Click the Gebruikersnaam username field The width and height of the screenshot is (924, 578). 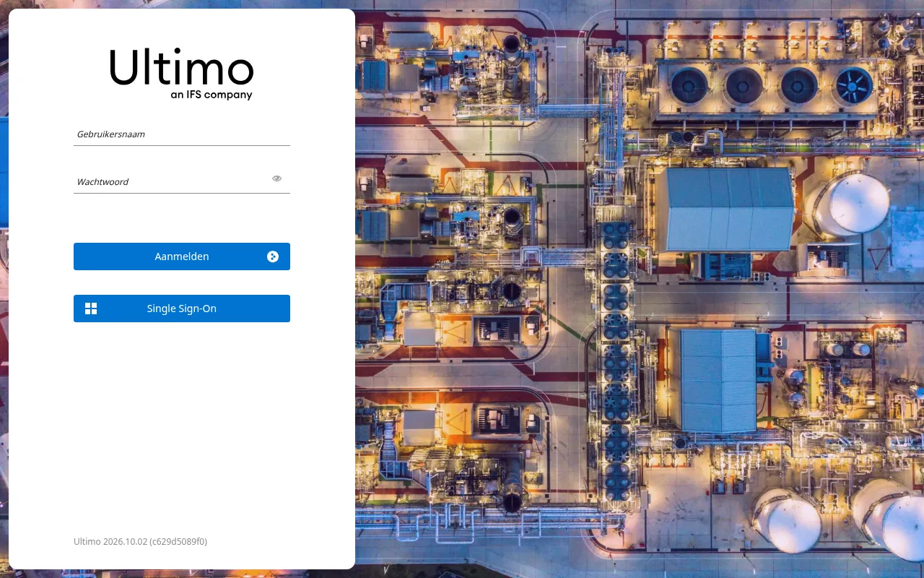coord(182,134)
